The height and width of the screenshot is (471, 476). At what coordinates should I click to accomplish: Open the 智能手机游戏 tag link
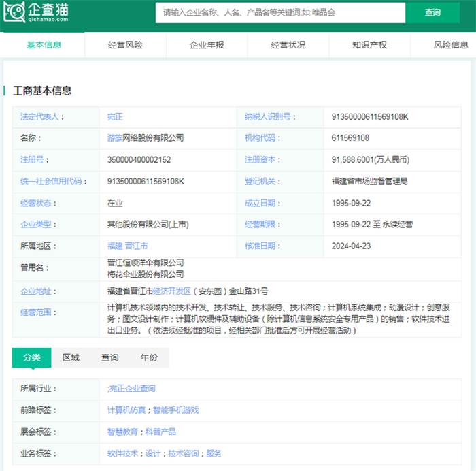(175, 410)
